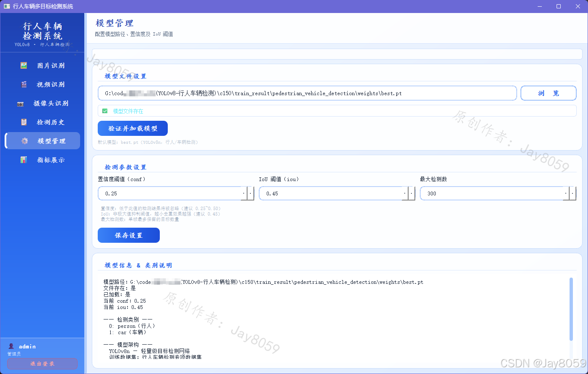Maximize the application window
Viewport: 588px width, 374px height.
[x=559, y=6]
